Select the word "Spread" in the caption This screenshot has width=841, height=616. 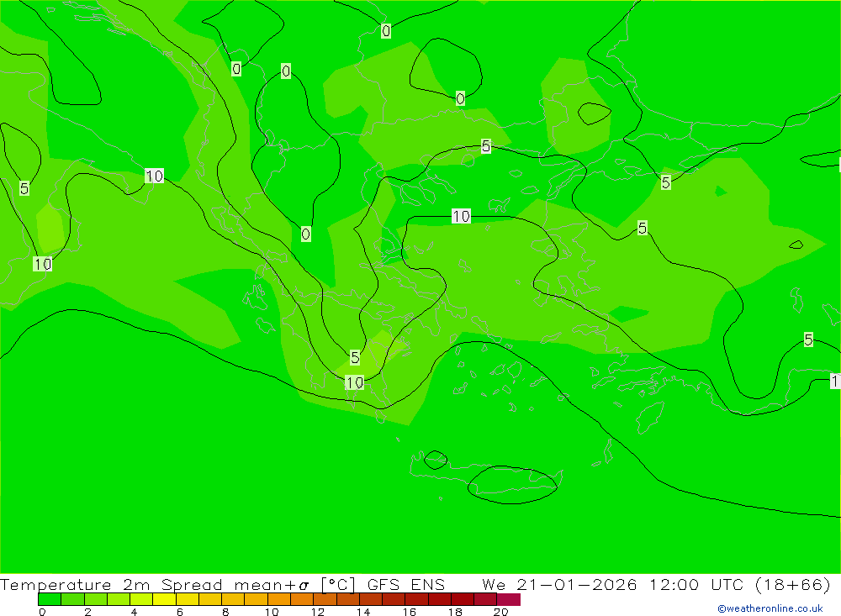(192, 584)
